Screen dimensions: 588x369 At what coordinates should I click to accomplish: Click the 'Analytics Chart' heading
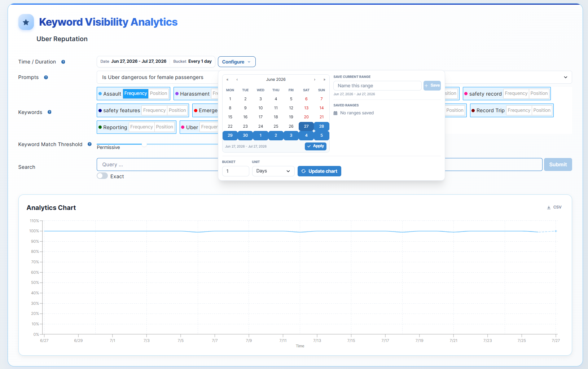tap(51, 208)
